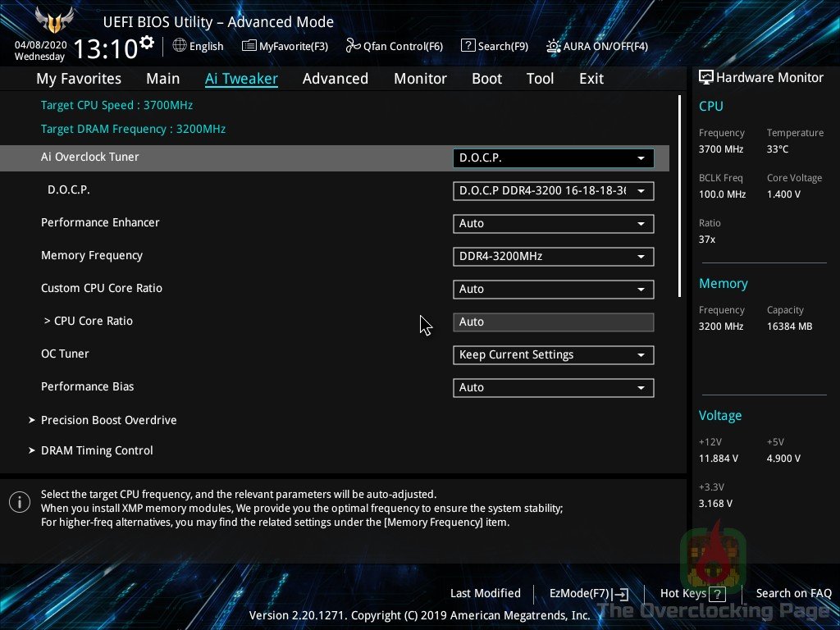Image resolution: width=840 pixels, height=630 pixels.
Task: Open the Ai Overclock Tuner dropdown
Action: tap(553, 158)
